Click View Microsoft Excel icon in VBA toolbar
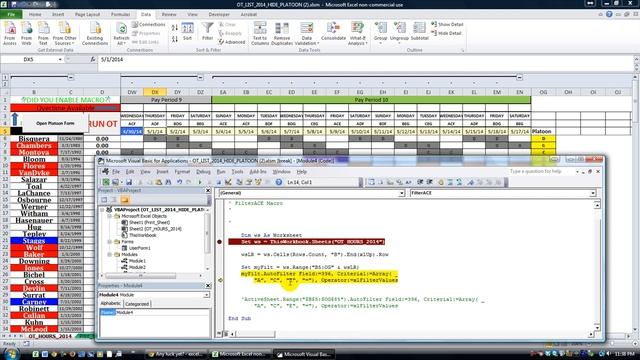 [x=106, y=182]
